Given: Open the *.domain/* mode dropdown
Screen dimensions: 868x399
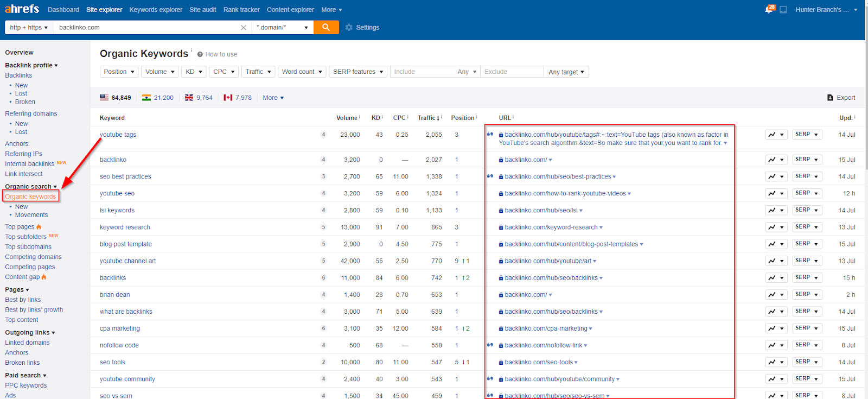Looking at the screenshot, I should 283,28.
